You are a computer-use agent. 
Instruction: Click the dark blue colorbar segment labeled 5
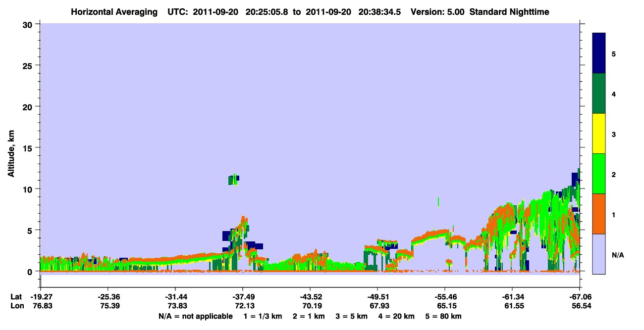pyautogui.click(x=599, y=53)
